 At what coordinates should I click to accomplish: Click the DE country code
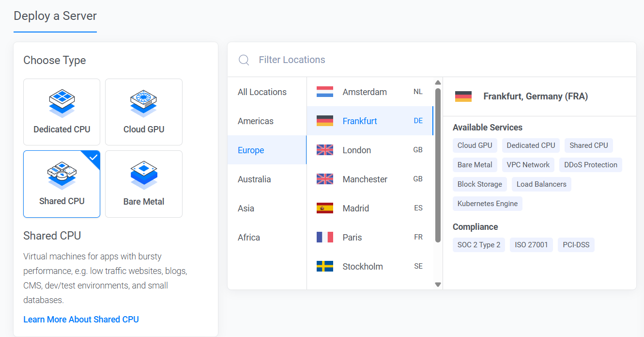[418, 121]
